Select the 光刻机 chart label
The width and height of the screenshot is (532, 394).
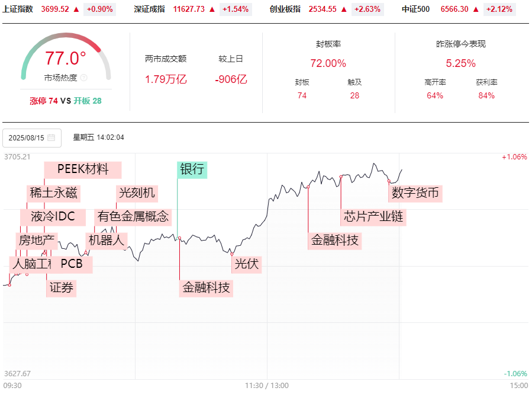[x=137, y=193]
